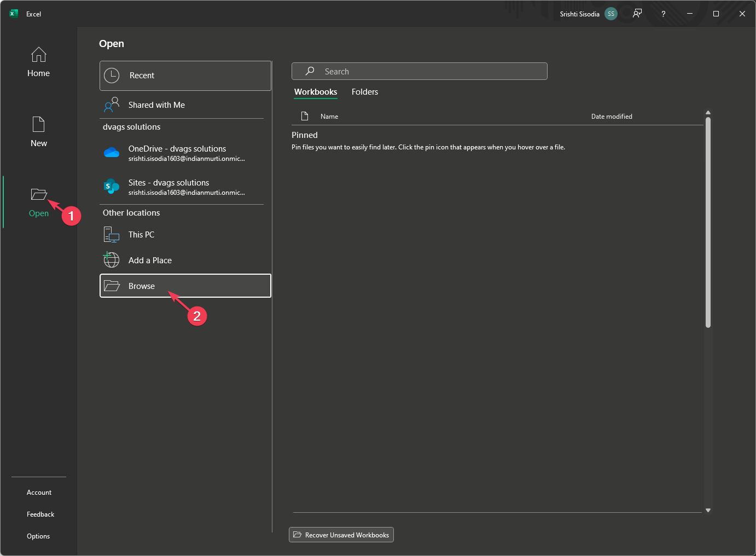Click the Recent clock icon
Image resolution: width=756 pixels, height=556 pixels.
click(x=112, y=76)
